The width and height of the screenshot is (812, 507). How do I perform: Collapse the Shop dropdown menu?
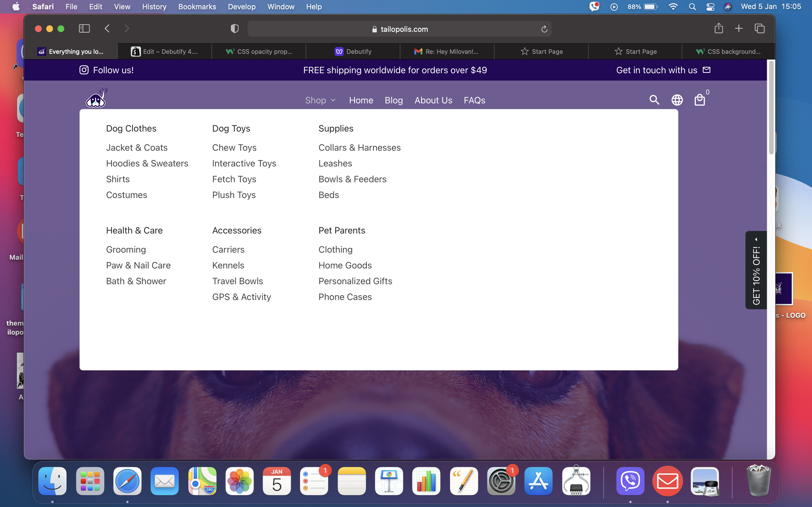(x=320, y=100)
